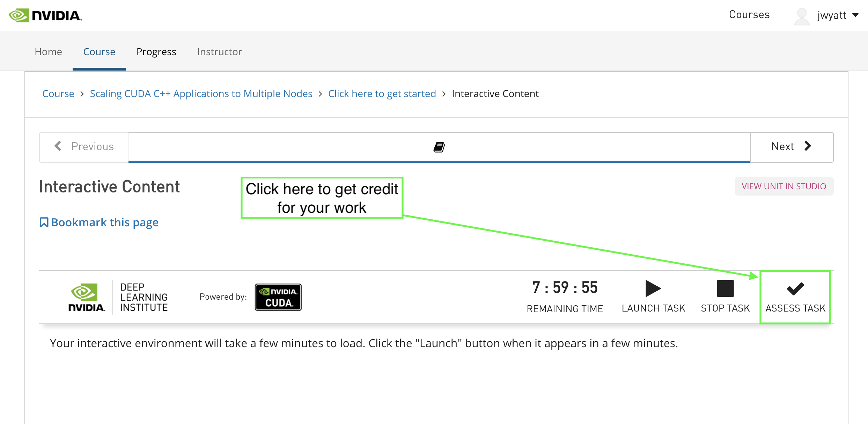Click the remaining time countdown
The width and height of the screenshot is (868, 424).
coord(565,288)
